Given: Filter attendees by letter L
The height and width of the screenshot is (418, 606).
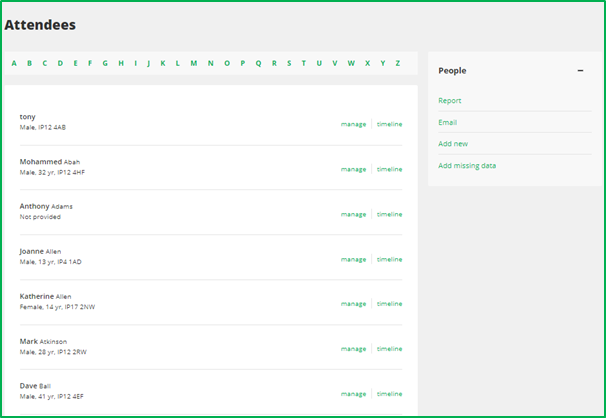Looking at the screenshot, I should point(177,63).
